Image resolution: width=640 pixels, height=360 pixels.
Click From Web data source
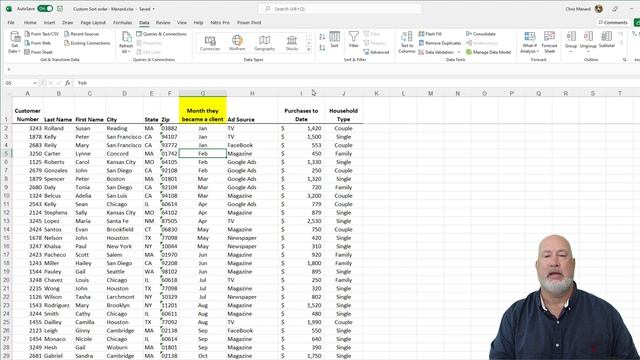[x=38, y=43]
